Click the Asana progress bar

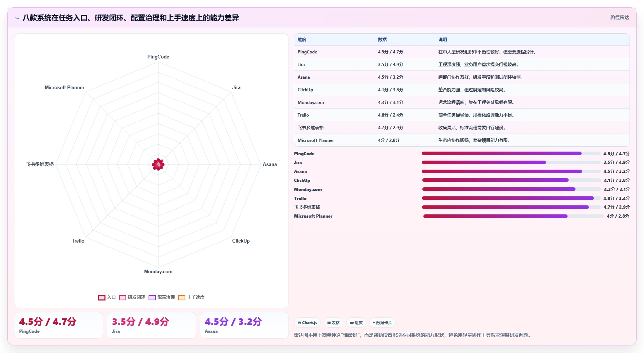(x=511, y=171)
